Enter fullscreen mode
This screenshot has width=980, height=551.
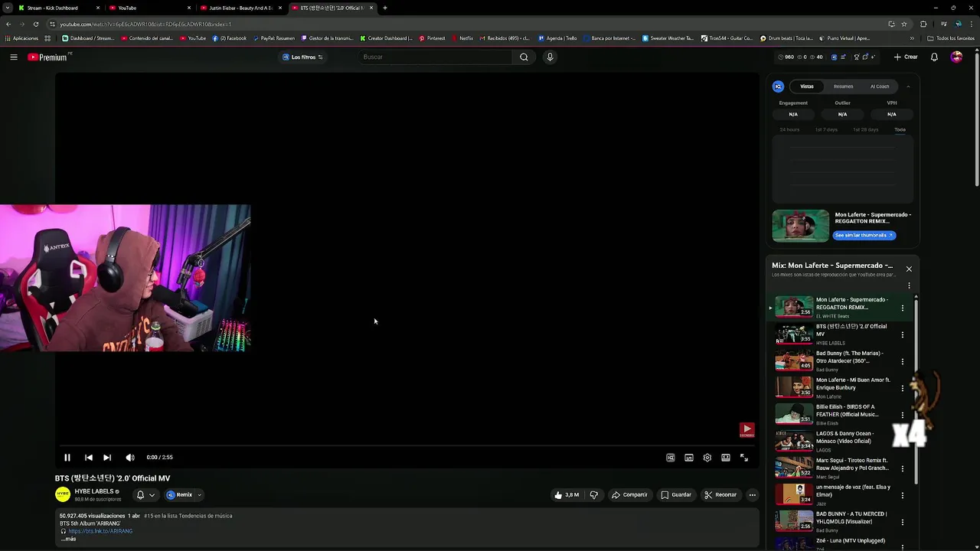click(x=744, y=458)
